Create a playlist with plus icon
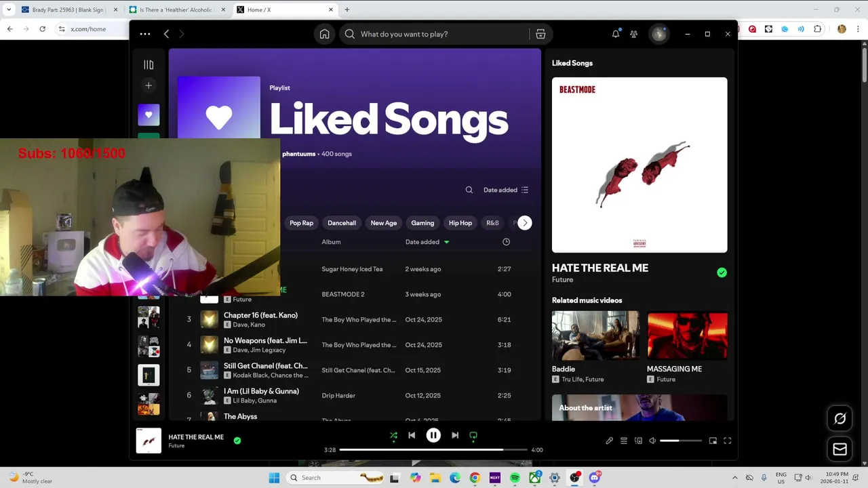This screenshot has height=488, width=868. (149, 85)
